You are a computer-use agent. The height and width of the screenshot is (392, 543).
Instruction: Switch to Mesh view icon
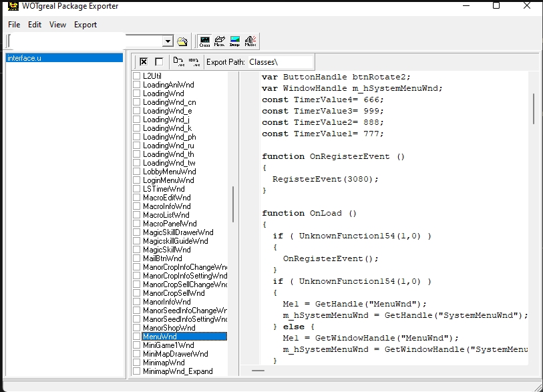pos(220,41)
